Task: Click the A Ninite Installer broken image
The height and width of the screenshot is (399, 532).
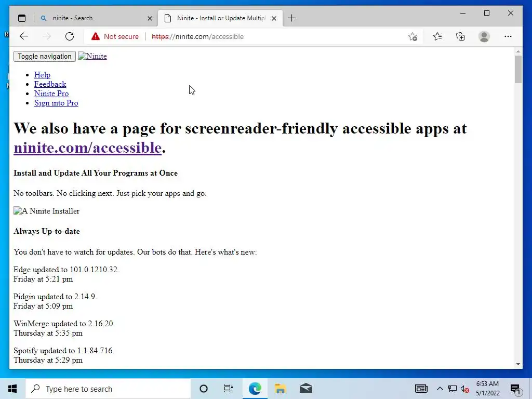Action: click(46, 211)
